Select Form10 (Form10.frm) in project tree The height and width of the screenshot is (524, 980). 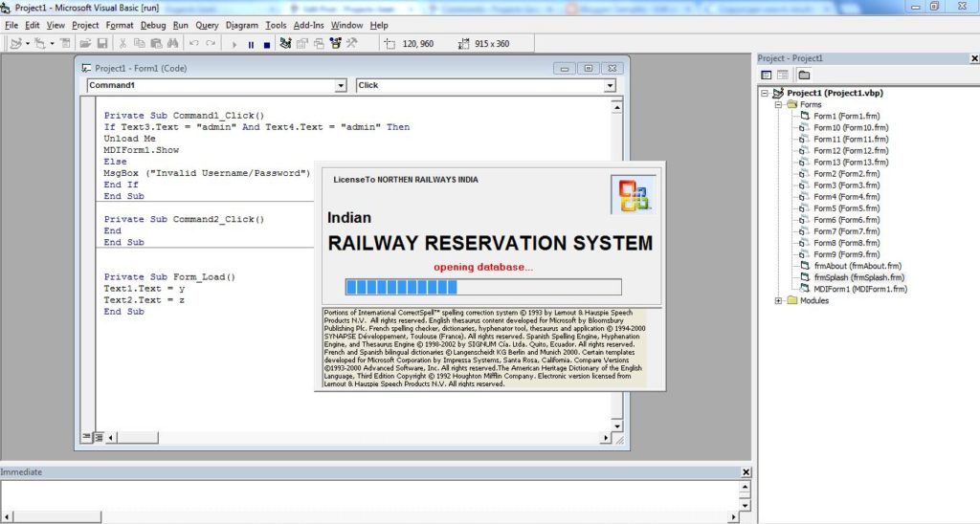[851, 127]
